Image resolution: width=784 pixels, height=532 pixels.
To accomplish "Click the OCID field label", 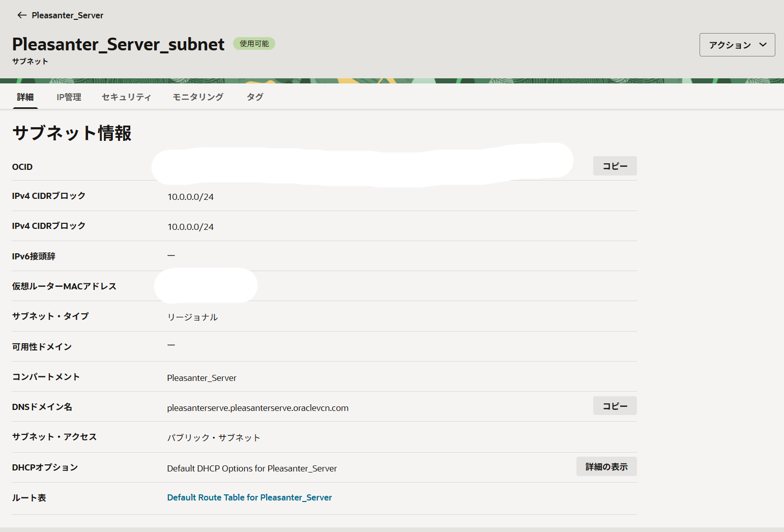I will [22, 167].
